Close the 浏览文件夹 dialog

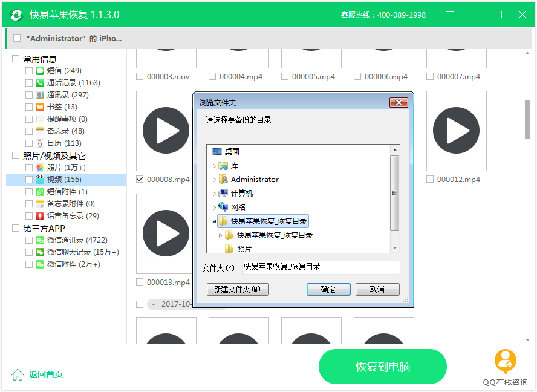(x=399, y=102)
